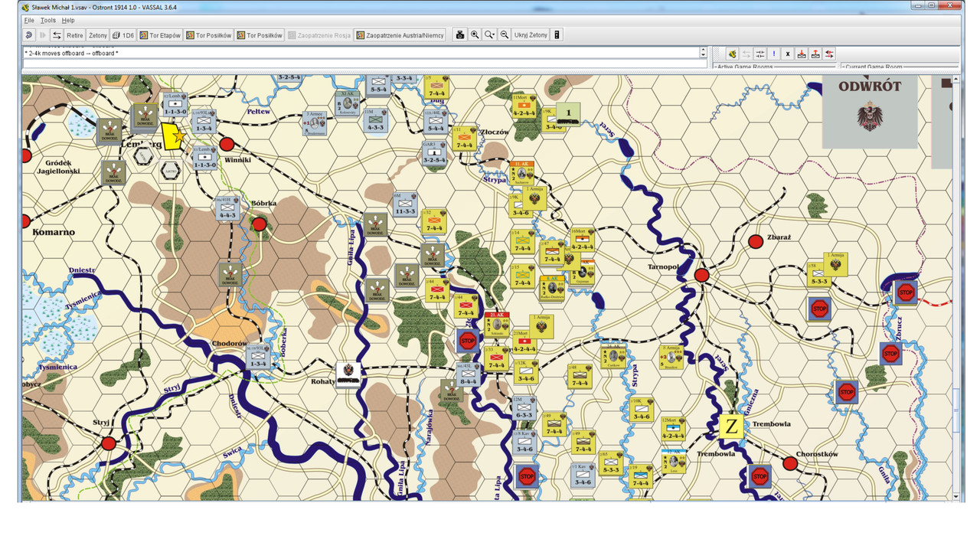Click the Zbaraż red city dot
980x549 pixels.
[756, 242]
